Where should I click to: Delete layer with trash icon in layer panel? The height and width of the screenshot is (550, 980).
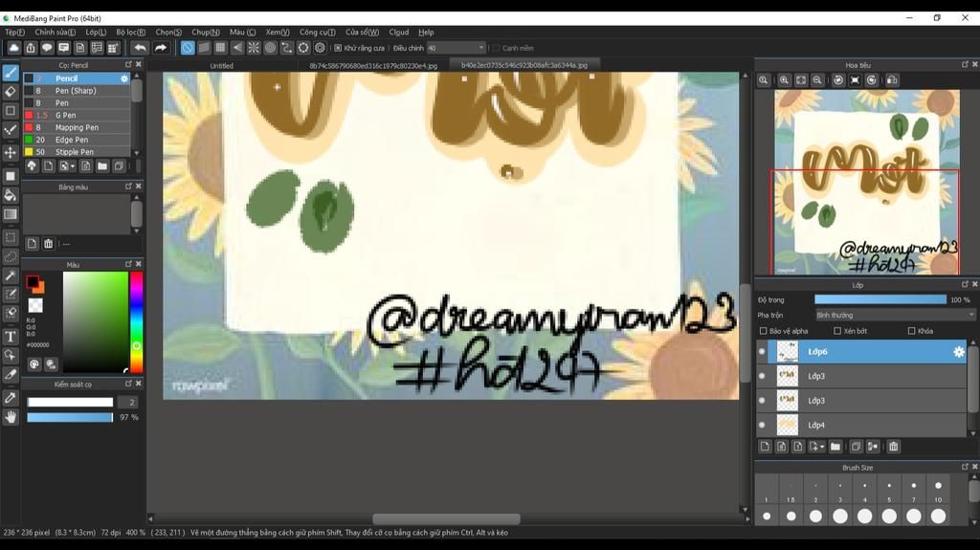[894, 447]
